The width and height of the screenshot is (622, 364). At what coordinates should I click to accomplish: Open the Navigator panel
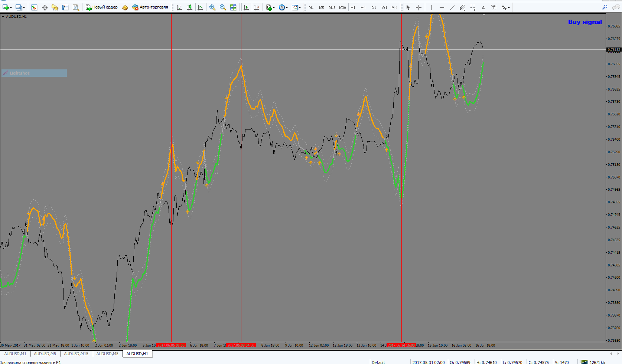55,7
